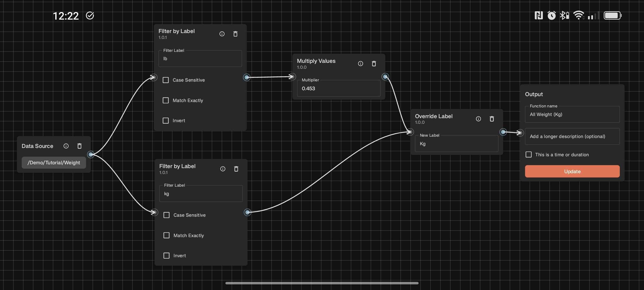This screenshot has width=644, height=290.
Task: Delete the Filter by Label kg node
Action: click(x=236, y=169)
